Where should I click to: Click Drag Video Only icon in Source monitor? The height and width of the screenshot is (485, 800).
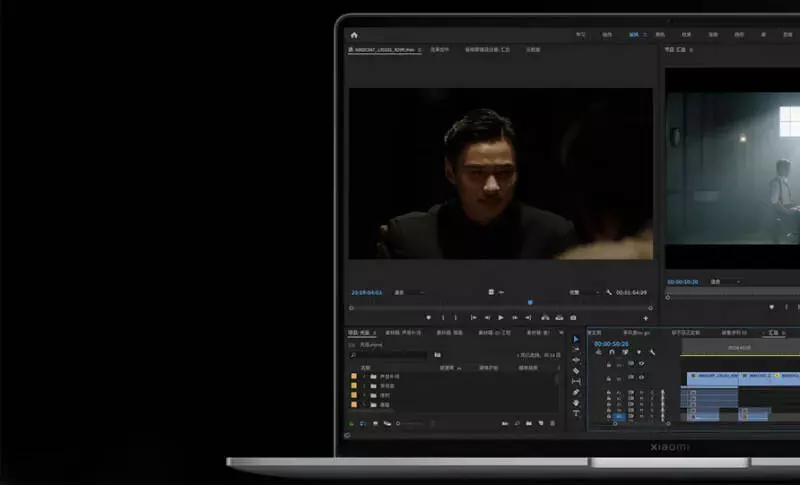point(491,292)
